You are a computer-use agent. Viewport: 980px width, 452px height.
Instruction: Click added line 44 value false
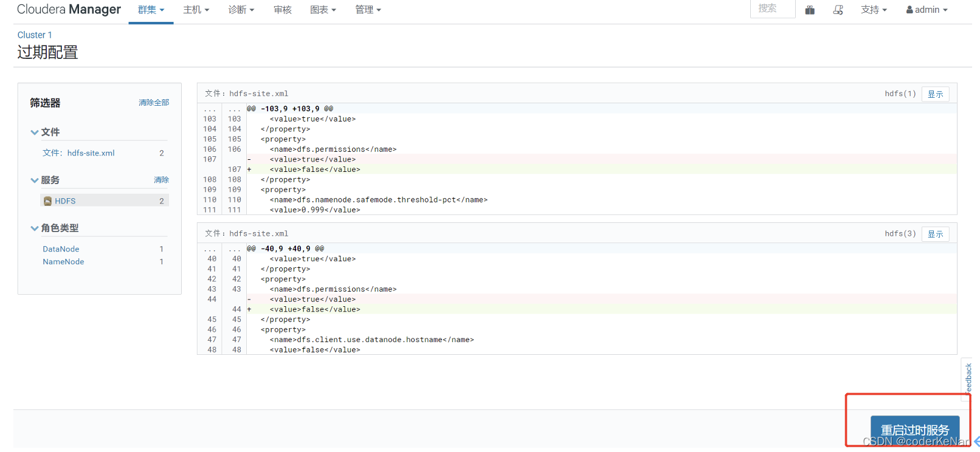(315, 309)
